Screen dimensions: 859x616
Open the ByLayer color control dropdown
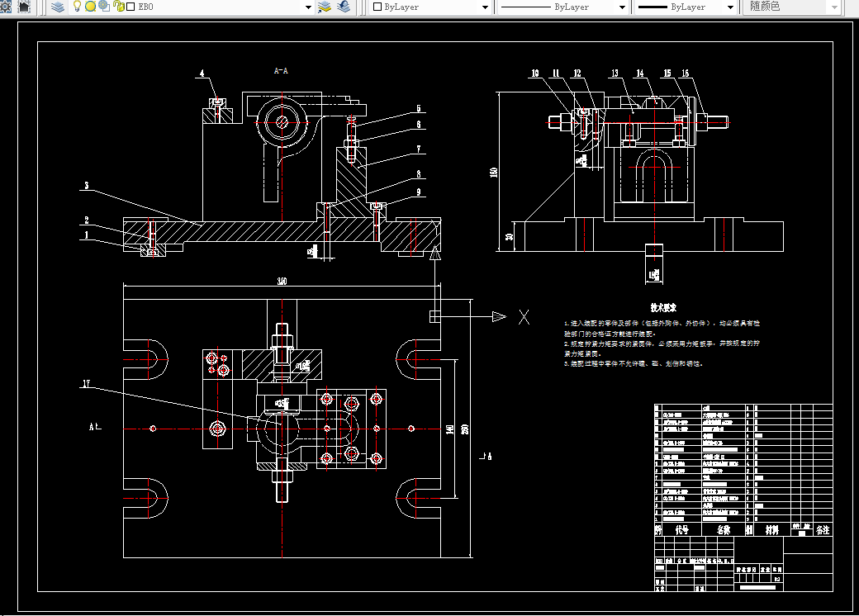tap(485, 7)
